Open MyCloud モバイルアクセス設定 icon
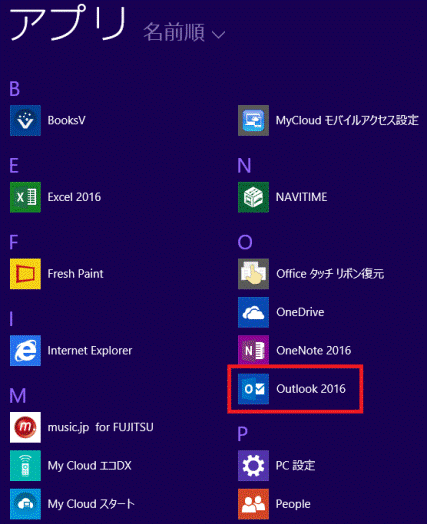The image size is (427, 524). pos(253,120)
